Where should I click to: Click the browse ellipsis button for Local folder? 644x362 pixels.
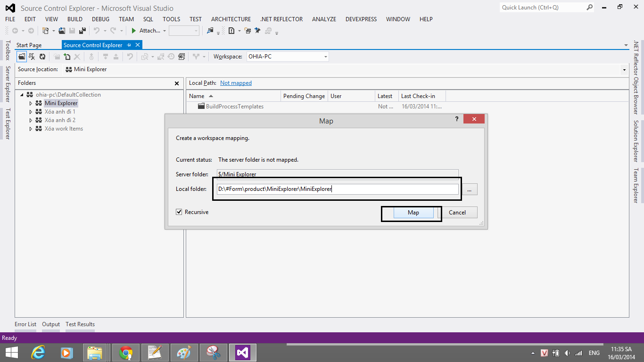pyautogui.click(x=470, y=189)
